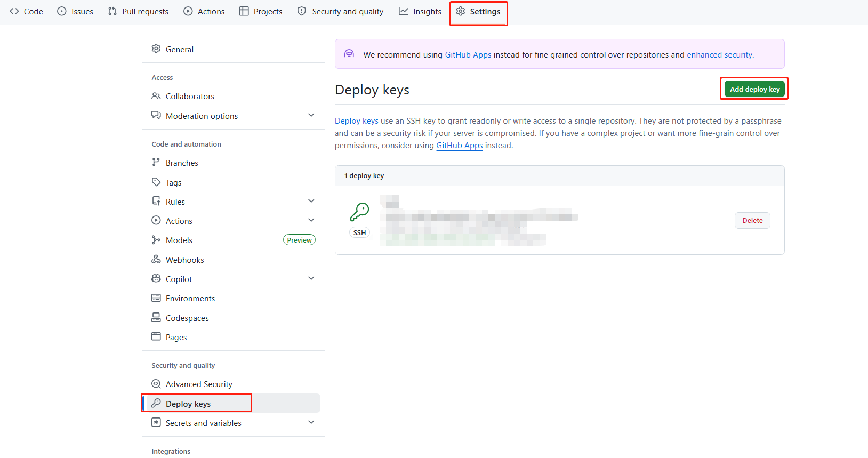Expand the Moderation options chevron
868x458 pixels.
[x=311, y=115]
